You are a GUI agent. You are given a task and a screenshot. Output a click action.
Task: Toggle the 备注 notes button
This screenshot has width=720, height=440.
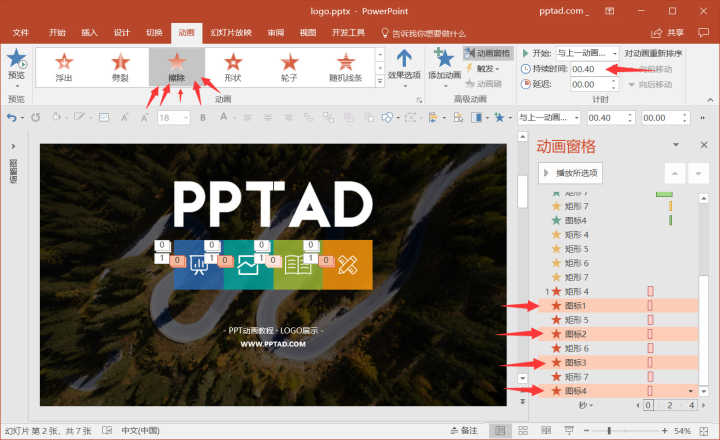[464, 430]
